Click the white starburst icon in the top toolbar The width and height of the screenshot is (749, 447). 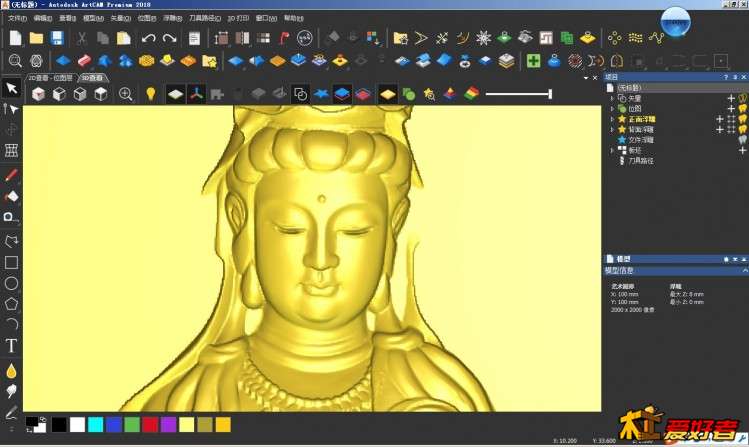pyautogui.click(x=483, y=38)
